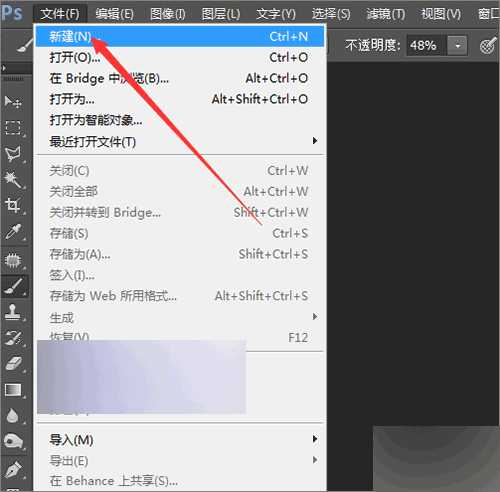Screen dimensions: 500x492
Task: Click the 不透明度 opacity label
Action: [372, 45]
